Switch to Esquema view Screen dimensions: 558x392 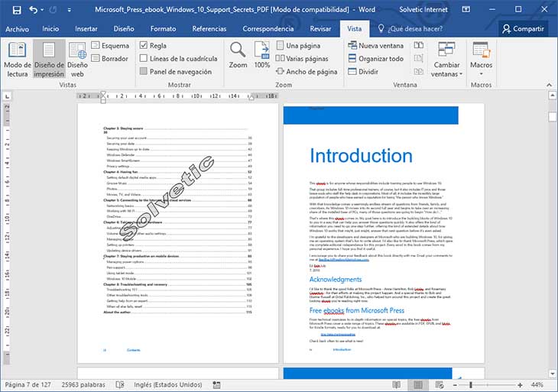click(110, 46)
